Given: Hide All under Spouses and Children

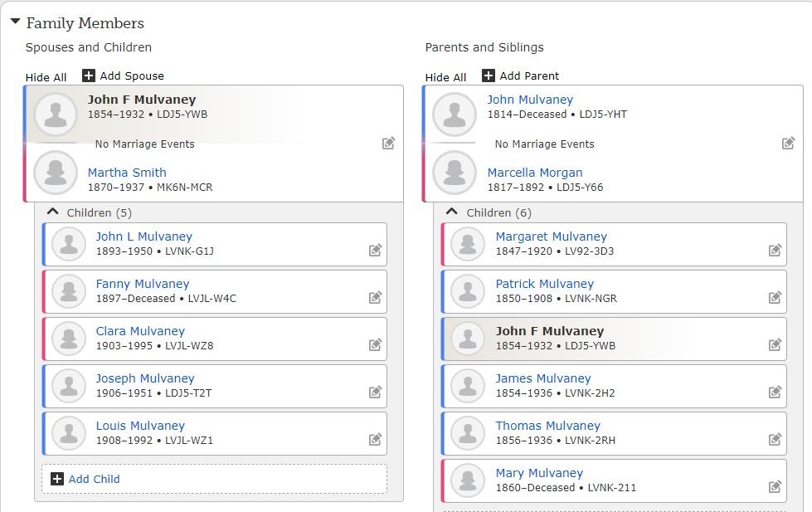Looking at the screenshot, I should (x=46, y=77).
